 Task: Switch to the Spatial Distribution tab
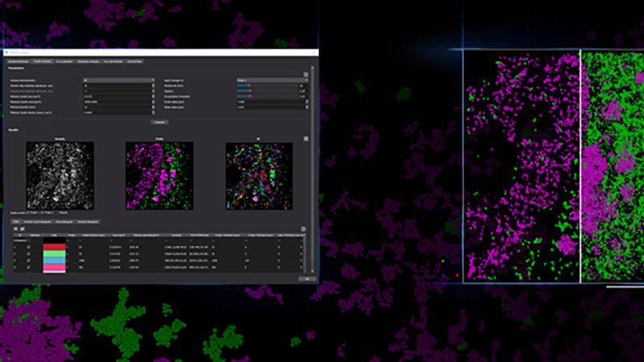(18, 61)
